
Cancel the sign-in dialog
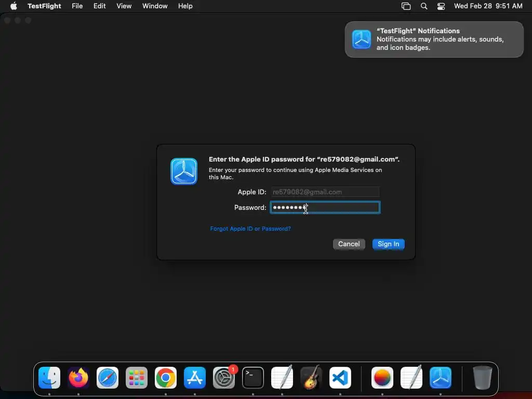tap(349, 244)
